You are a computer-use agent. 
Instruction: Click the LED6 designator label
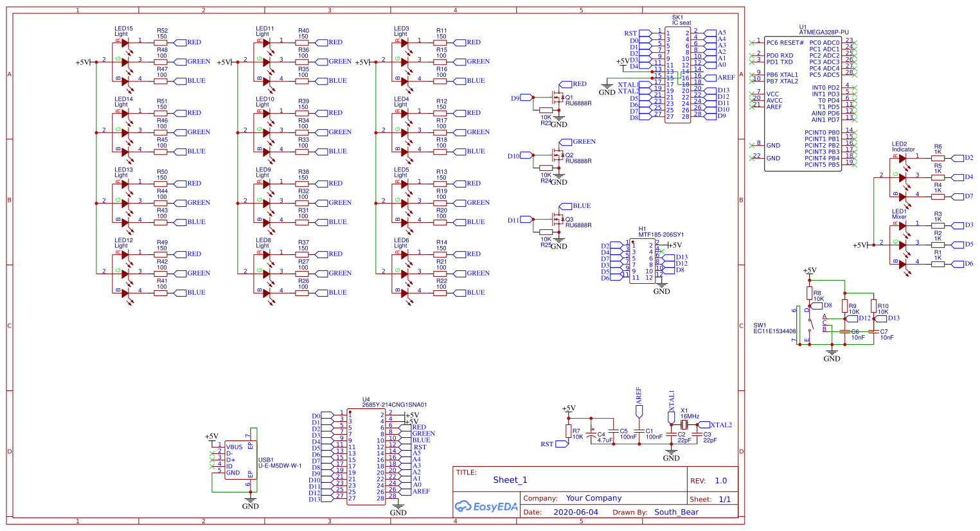402,241
